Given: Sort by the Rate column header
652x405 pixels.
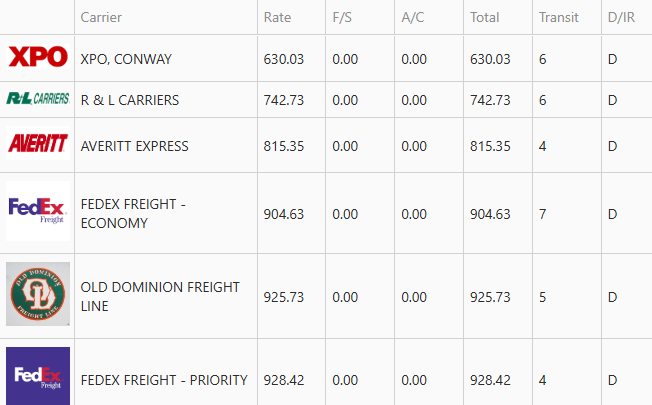Looking at the screenshot, I should [277, 17].
